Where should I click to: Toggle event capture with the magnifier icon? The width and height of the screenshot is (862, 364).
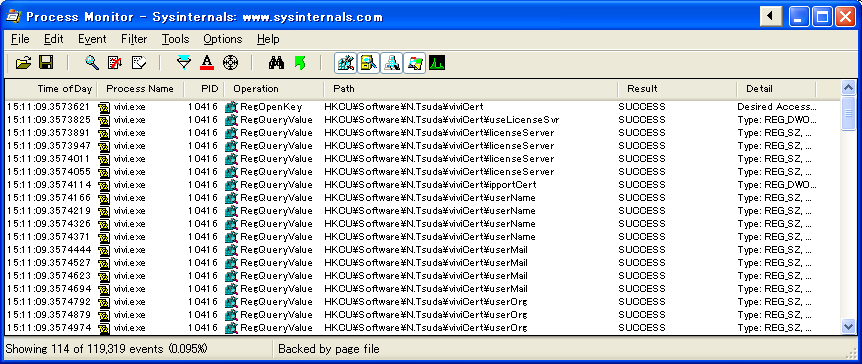[92, 63]
